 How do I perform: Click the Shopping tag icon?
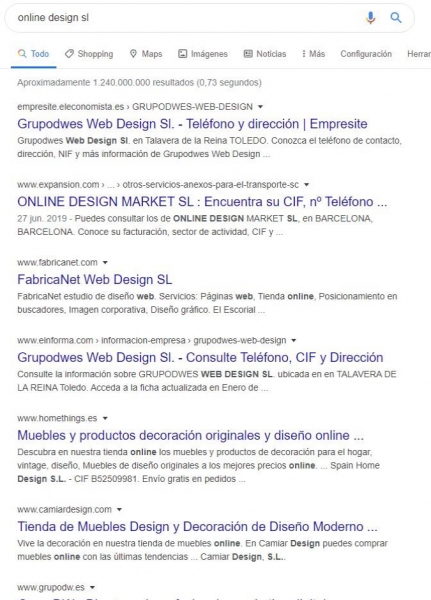(x=69, y=54)
